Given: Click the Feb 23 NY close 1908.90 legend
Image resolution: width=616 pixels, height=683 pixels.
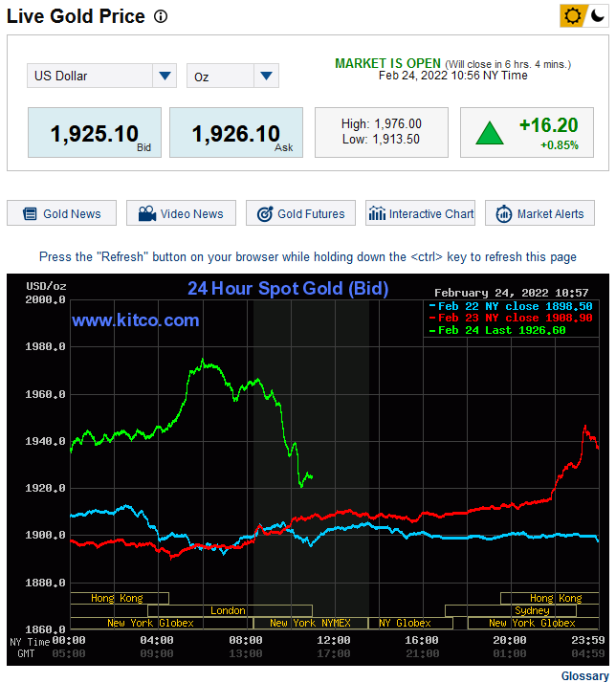Looking at the screenshot, I should [511, 318].
